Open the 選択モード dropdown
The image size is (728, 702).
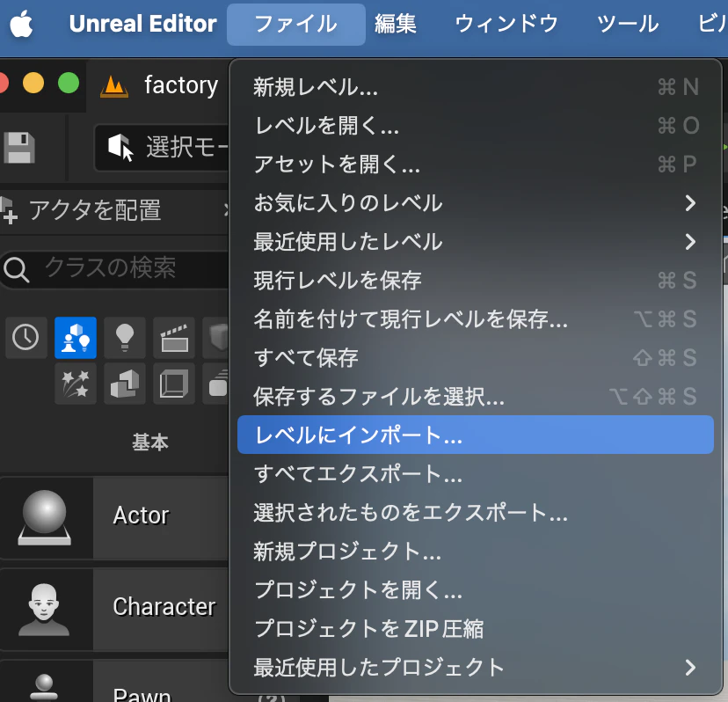point(163,147)
